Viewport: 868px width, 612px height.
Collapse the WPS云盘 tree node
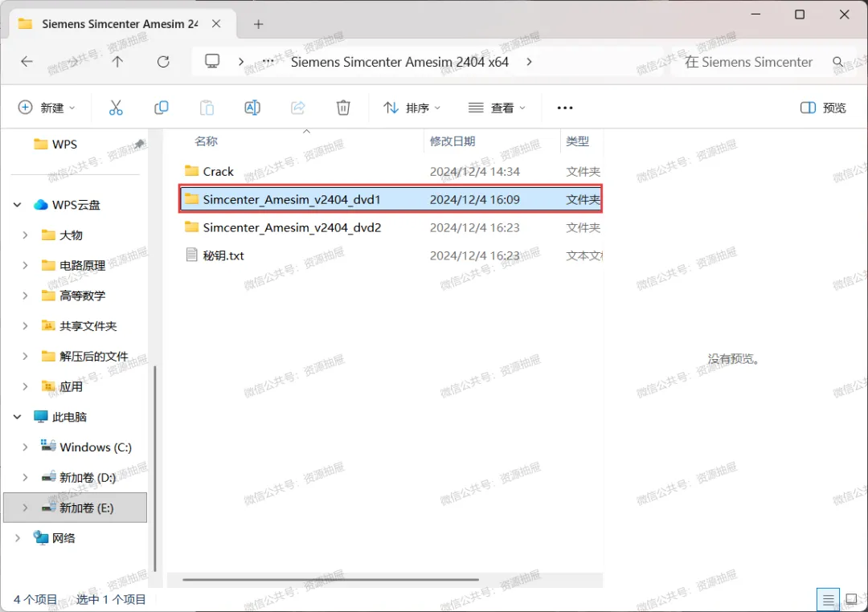[17, 205]
